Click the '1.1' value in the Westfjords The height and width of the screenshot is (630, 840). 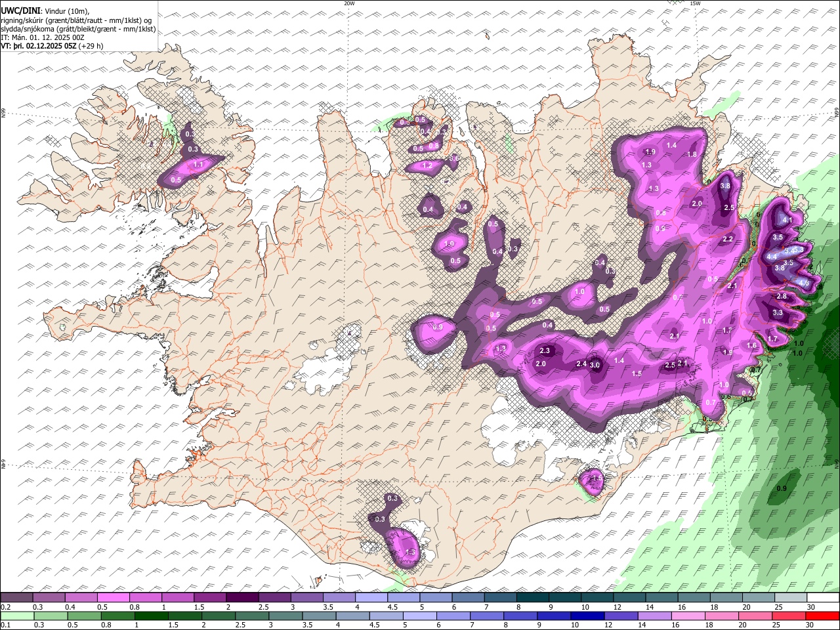coord(199,164)
